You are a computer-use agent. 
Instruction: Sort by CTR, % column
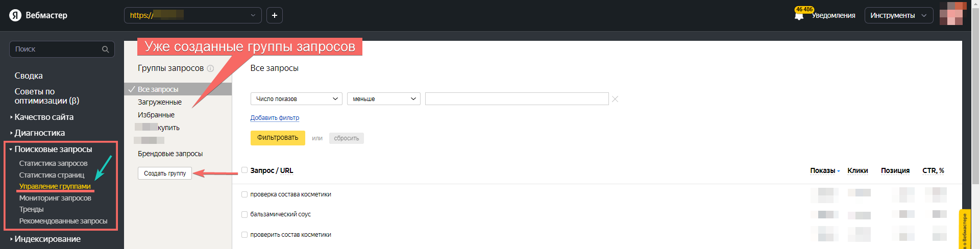point(933,170)
